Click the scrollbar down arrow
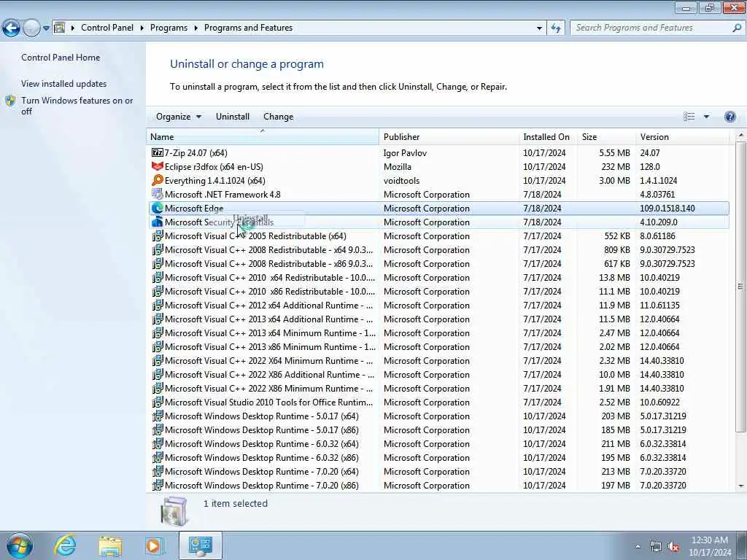 740,486
